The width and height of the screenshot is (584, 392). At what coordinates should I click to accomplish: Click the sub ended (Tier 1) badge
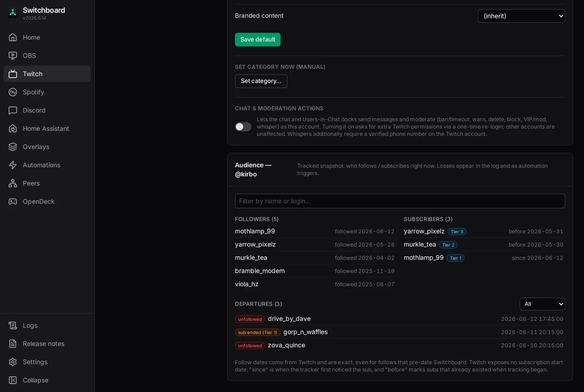pos(258,332)
